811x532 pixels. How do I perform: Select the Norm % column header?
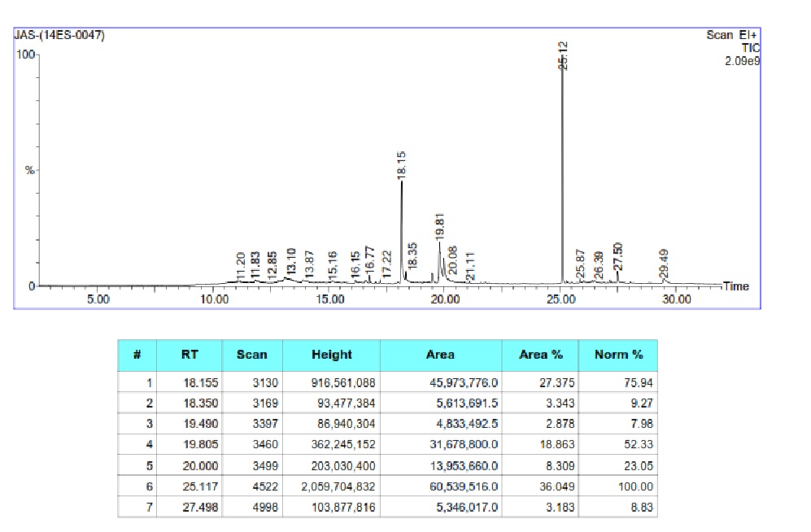(618, 355)
